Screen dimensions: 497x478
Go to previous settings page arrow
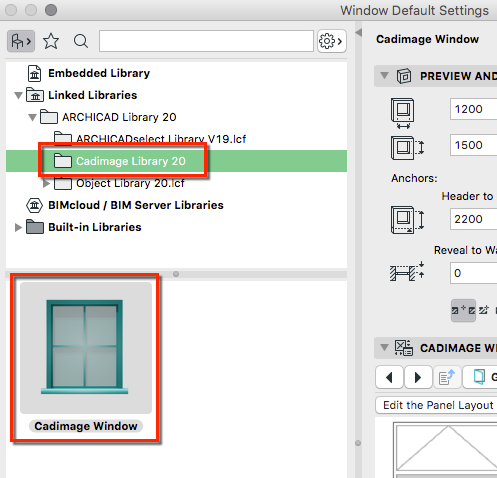coord(389,377)
